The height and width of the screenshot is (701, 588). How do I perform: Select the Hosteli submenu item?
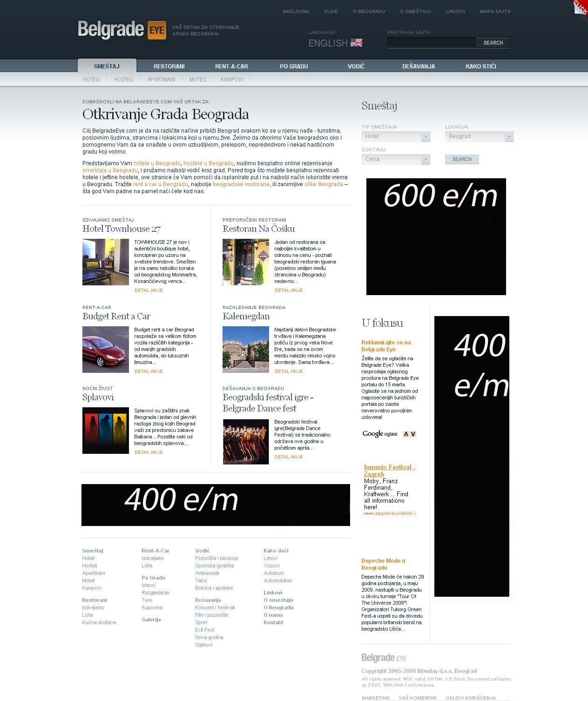(x=123, y=80)
